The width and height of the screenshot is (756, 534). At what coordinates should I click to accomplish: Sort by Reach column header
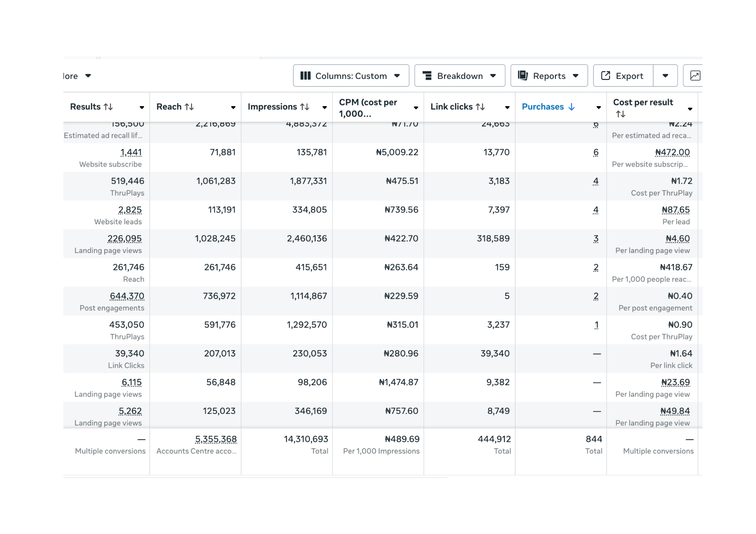pos(175,107)
